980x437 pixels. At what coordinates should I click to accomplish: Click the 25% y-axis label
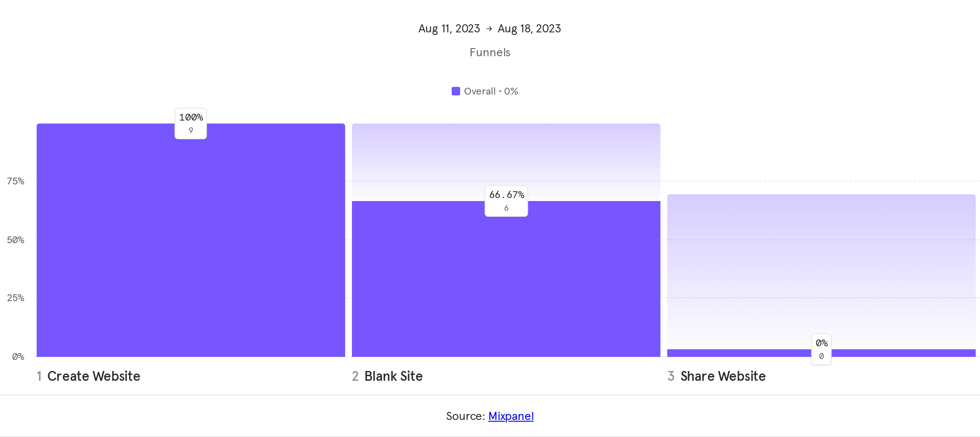point(16,298)
